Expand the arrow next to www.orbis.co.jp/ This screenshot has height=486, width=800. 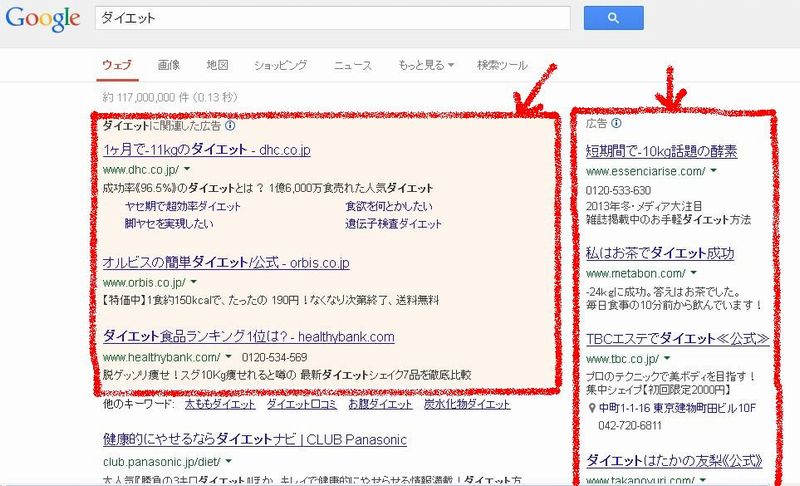click(193, 282)
